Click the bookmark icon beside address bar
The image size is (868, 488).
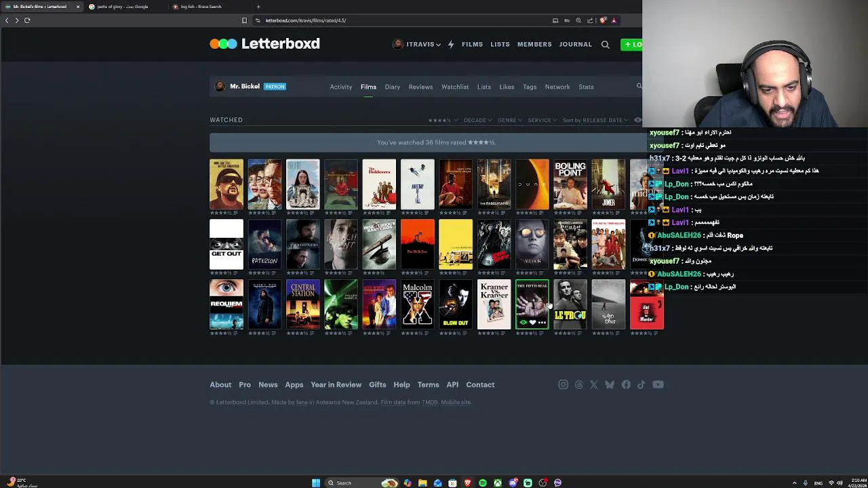point(244,20)
